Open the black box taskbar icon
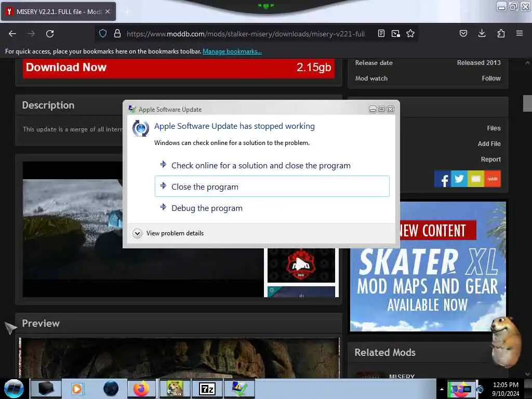 tap(46, 389)
